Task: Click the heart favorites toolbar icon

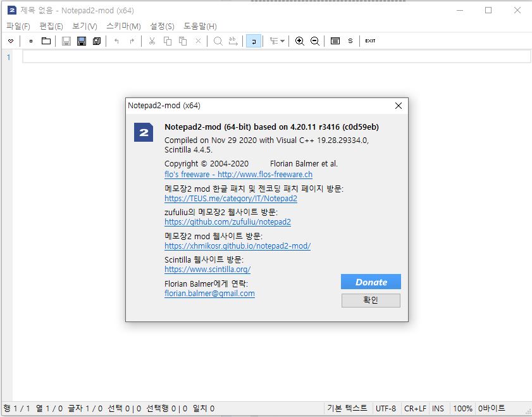Action: [11, 41]
